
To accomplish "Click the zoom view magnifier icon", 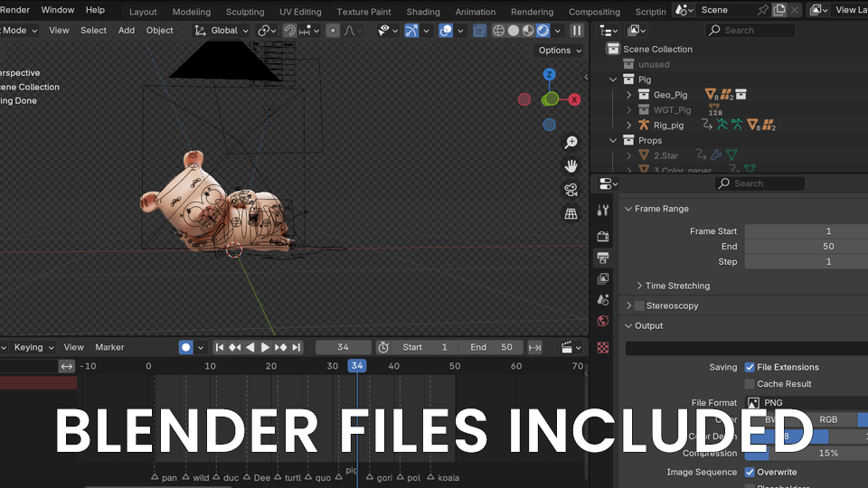I will coord(571,142).
